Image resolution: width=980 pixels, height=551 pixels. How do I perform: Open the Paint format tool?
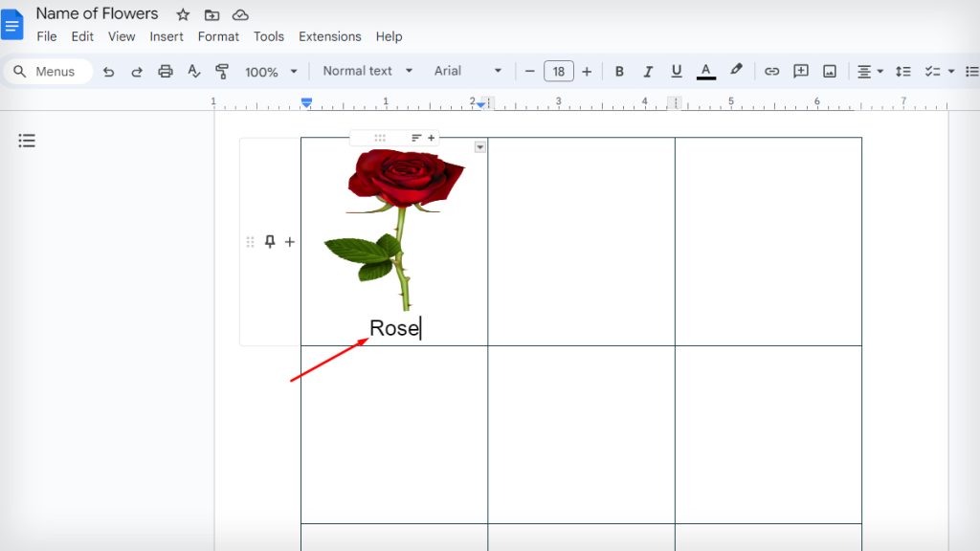coord(220,71)
